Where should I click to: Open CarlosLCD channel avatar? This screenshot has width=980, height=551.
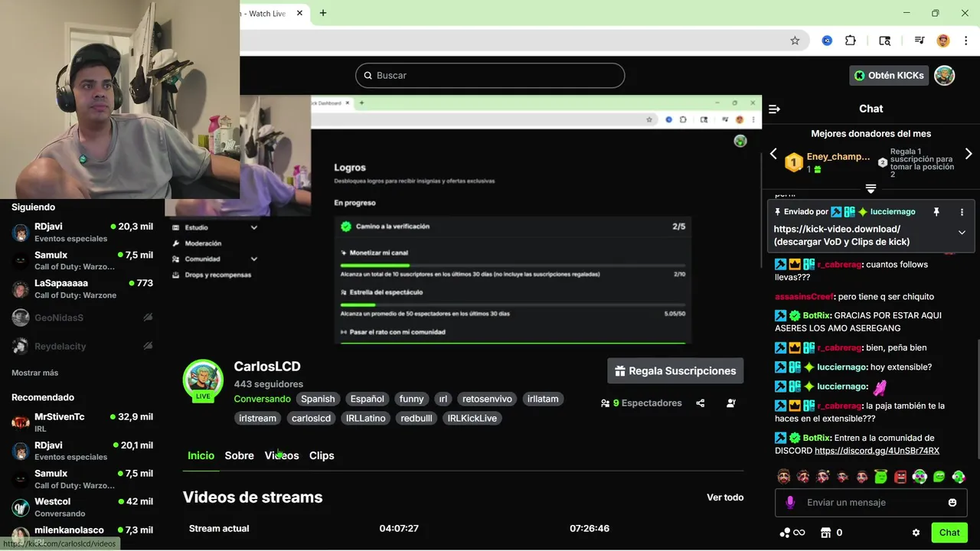[203, 380]
